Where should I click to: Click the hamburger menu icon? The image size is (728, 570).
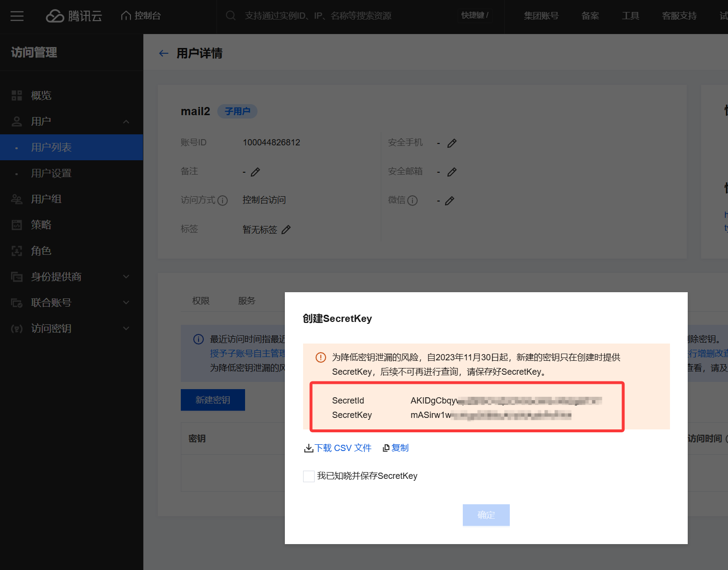click(17, 16)
